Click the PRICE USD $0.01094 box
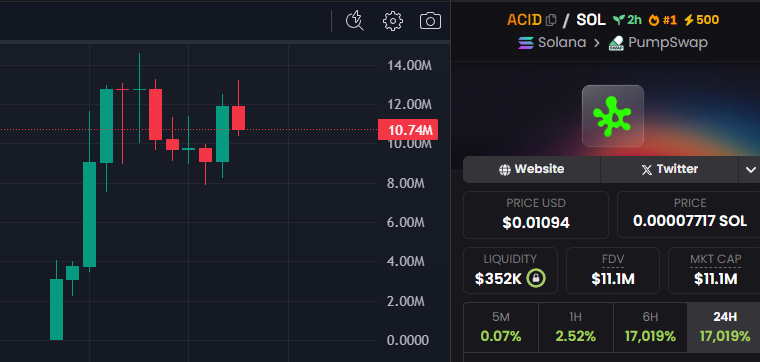 click(x=536, y=215)
